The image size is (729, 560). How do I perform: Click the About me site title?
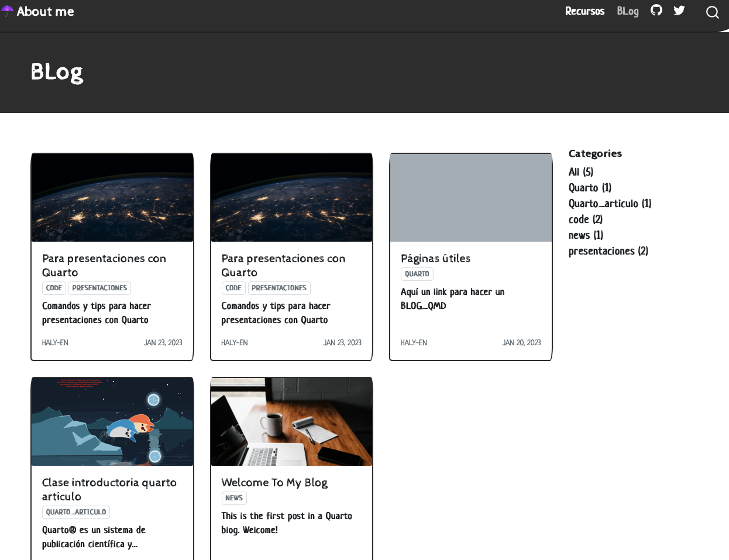click(46, 12)
